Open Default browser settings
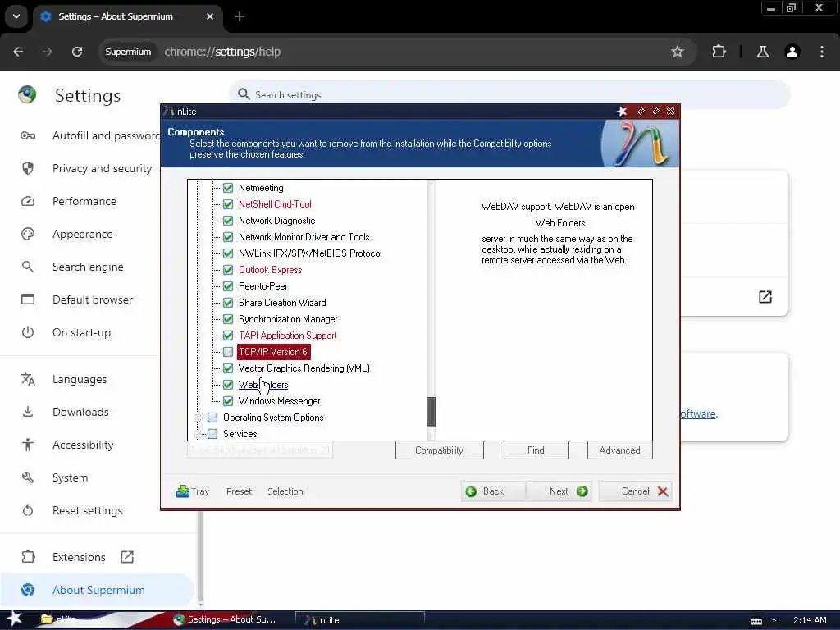Viewport: 840px width, 630px height. click(93, 299)
